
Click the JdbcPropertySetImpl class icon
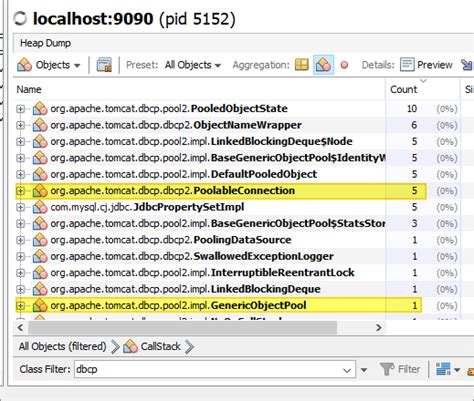[40, 207]
